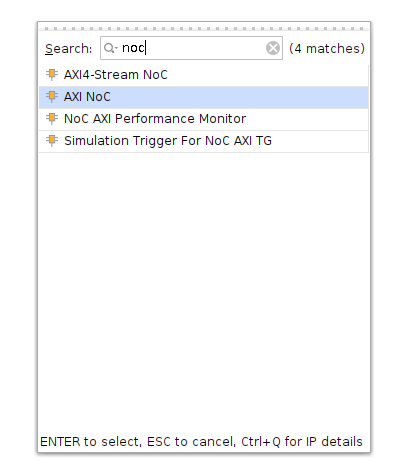
Task: Choose NoC AXI Performance Monitor from results
Action: [x=204, y=119]
